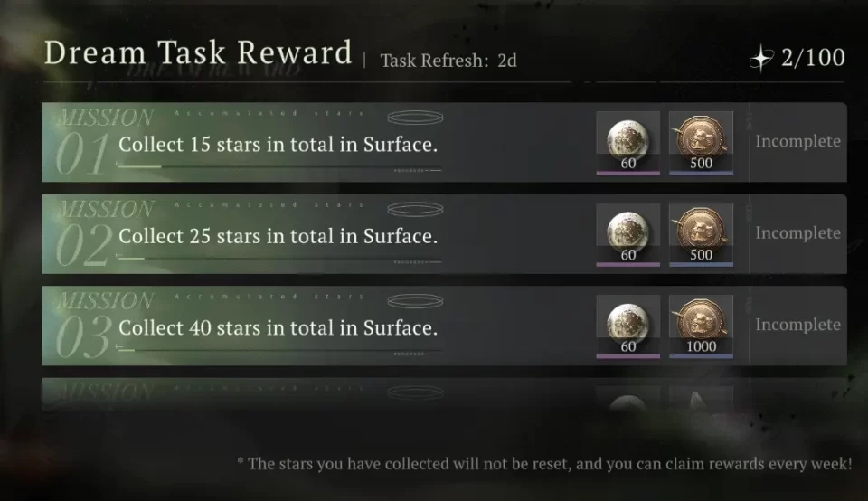
Task: Select the Mission 02 collect 25 stars row
Action: click(x=278, y=236)
